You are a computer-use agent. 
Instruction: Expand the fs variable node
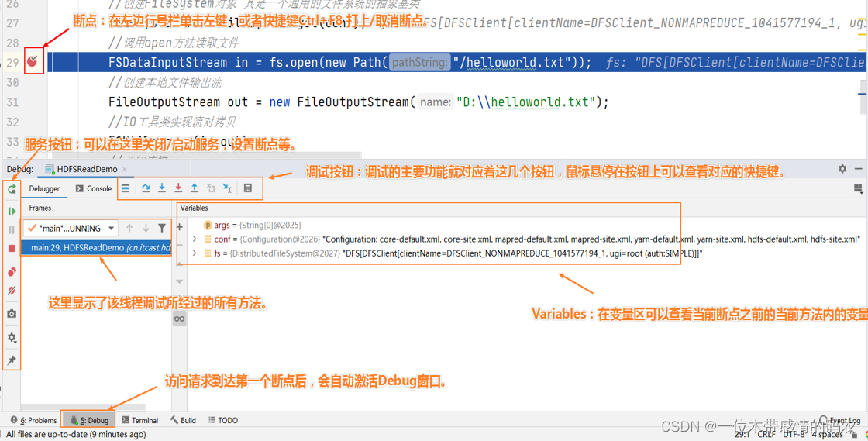(x=195, y=253)
